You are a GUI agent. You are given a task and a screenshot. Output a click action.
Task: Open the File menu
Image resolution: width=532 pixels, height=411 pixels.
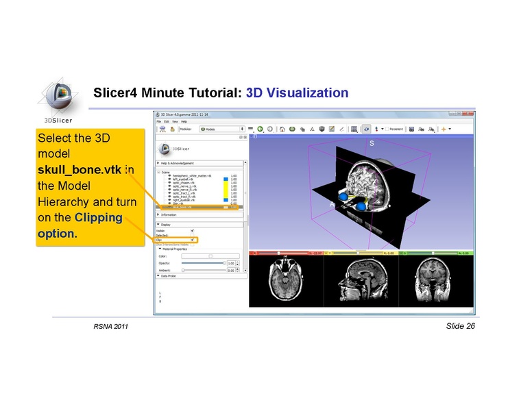click(159, 121)
